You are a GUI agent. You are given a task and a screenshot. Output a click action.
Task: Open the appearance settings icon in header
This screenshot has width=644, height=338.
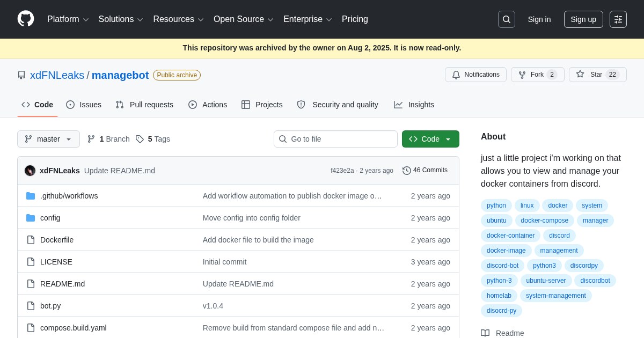(x=618, y=19)
